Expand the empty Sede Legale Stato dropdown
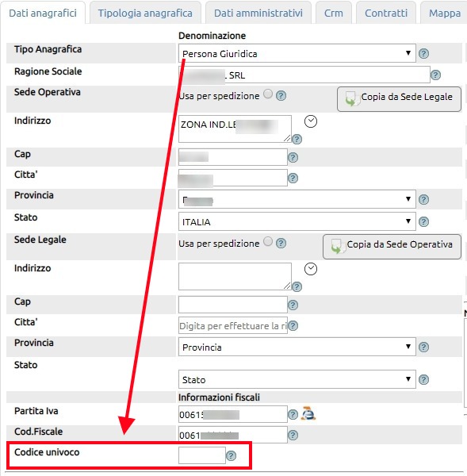The image size is (467, 476). [x=297, y=379]
